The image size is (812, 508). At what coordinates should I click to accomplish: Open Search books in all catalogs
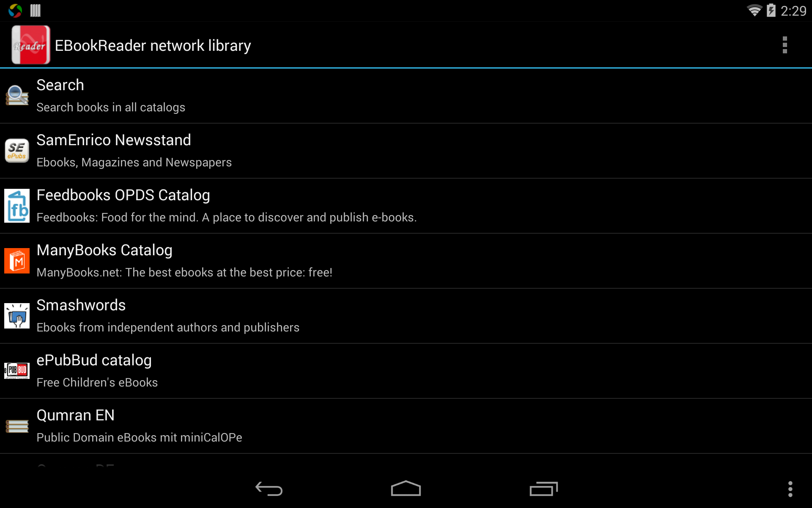[x=406, y=96]
